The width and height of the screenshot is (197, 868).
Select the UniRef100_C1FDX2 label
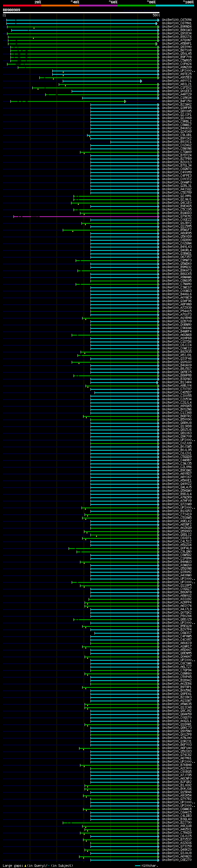pos(177,88)
